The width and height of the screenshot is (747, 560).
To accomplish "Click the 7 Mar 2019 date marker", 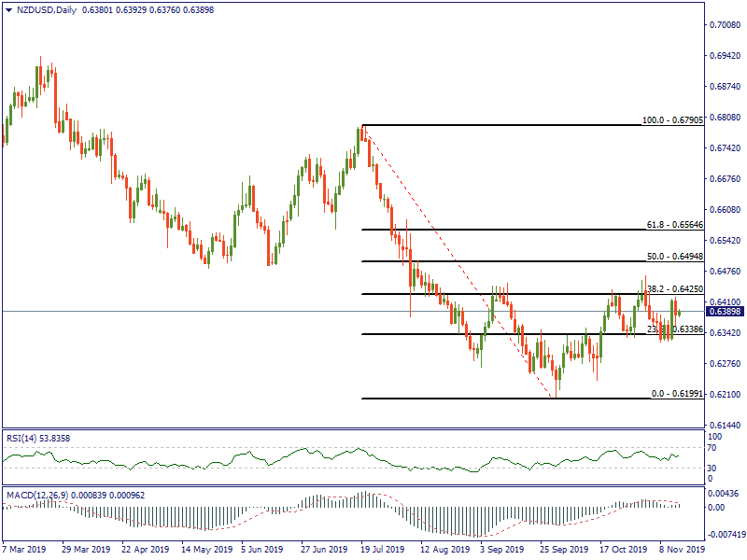I will click(26, 550).
